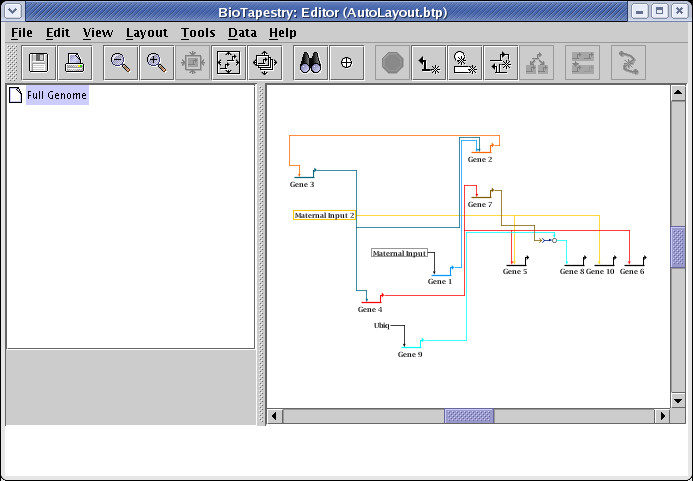
Task: Click the Gene 5 node label
Action: click(x=514, y=272)
